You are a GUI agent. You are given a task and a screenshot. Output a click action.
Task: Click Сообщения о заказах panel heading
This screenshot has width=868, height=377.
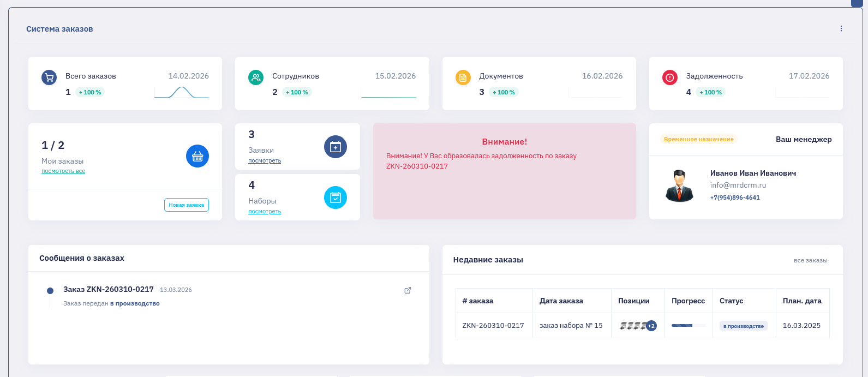82,258
